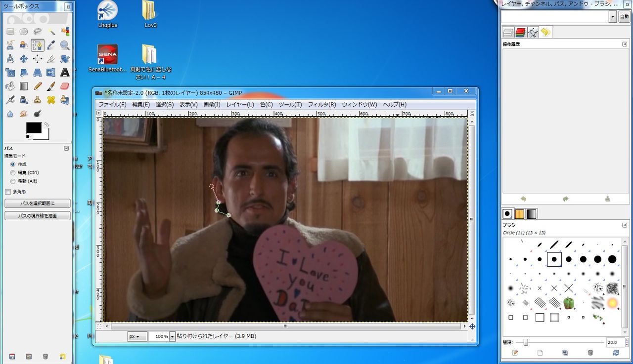Open the image selector dropdown in dock
633x364 pixels.
click(x=613, y=17)
